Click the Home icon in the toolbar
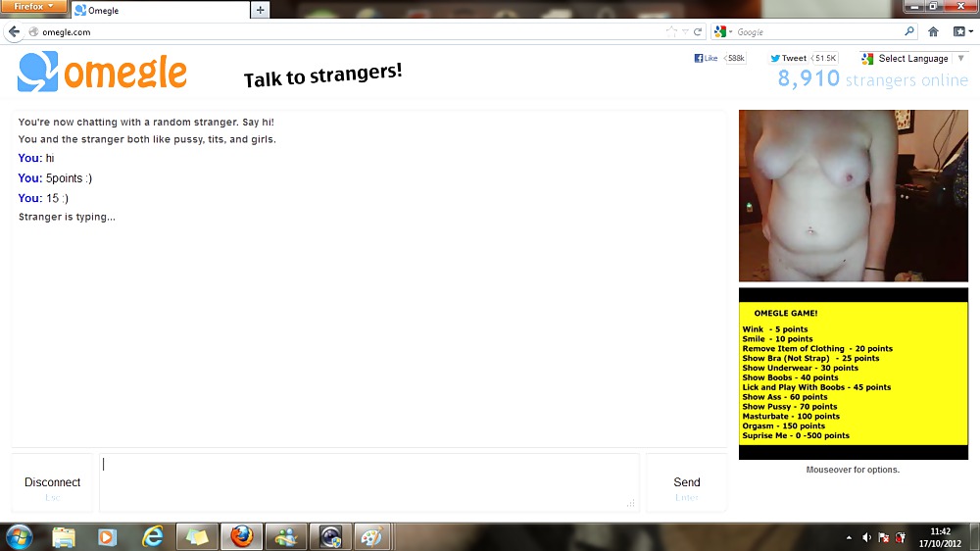Screen dimensions: 980x551 [933, 31]
